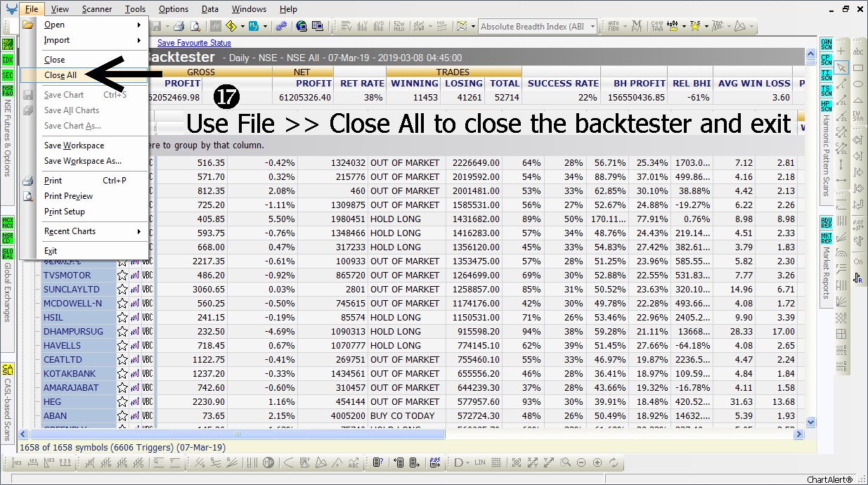Choose Close All from the File menu
Image resolution: width=868 pixels, height=485 pixels.
pos(84,75)
